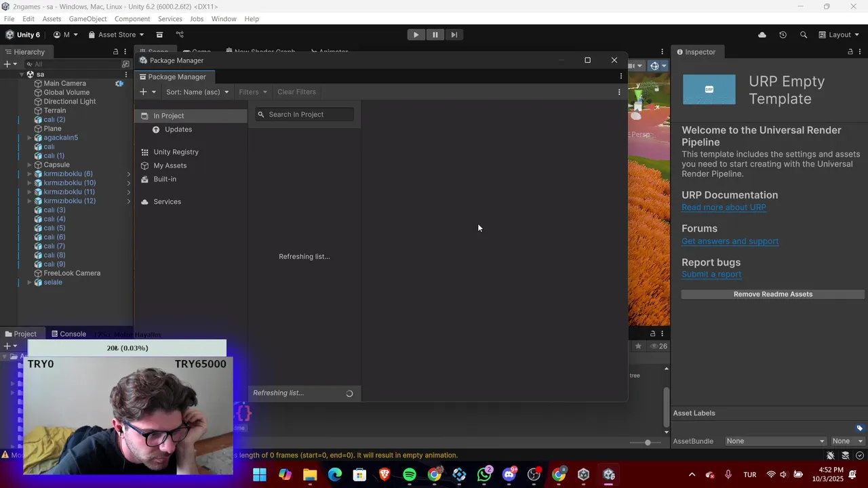
Task: Select Services in Package Manager sidebar
Action: click(191, 201)
